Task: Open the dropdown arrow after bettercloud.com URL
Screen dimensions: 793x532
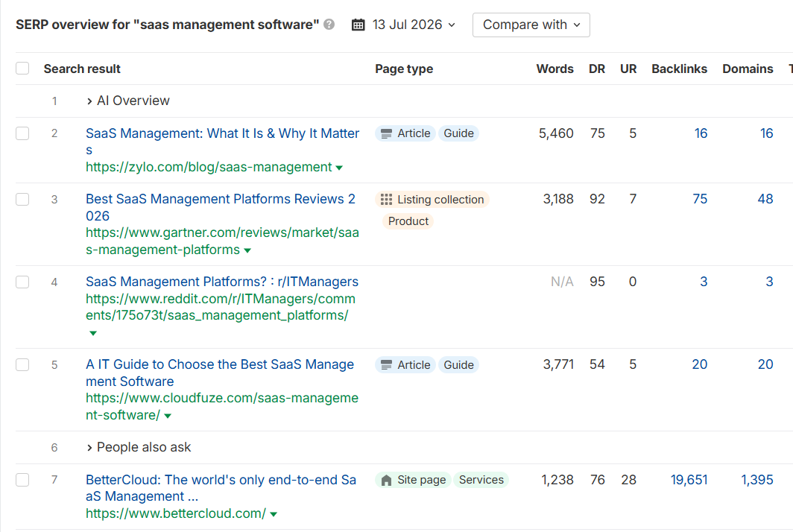Action: [274, 514]
